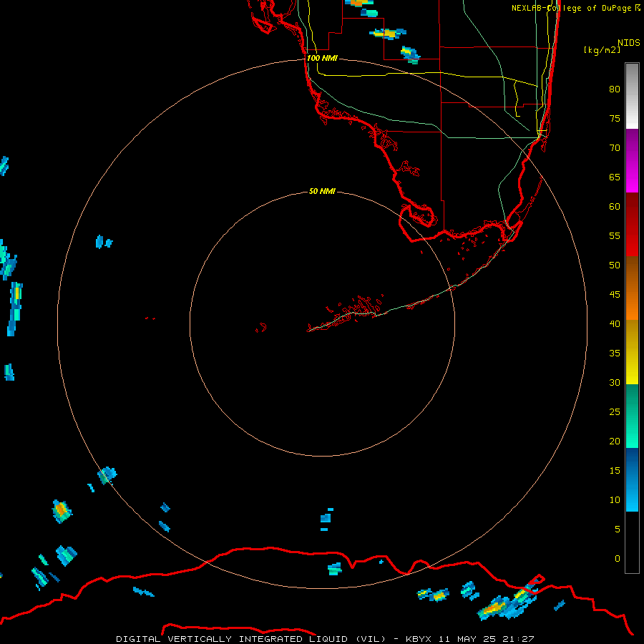Click the 25 value on the scale
Screen dimensions: 644x644
(x=615, y=412)
